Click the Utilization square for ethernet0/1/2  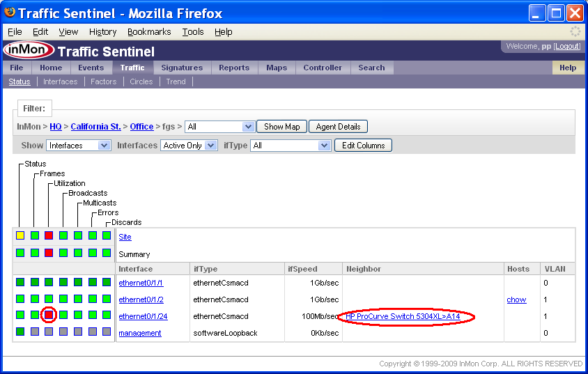[49, 299]
